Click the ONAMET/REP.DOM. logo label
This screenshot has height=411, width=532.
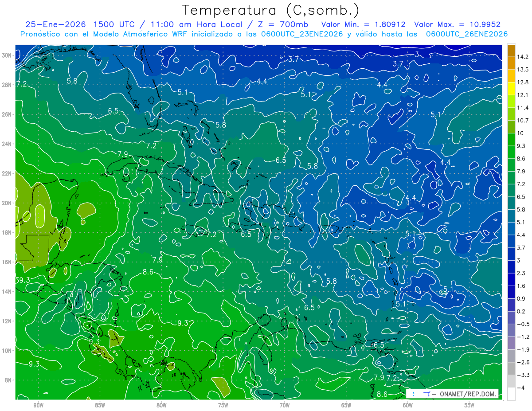tap(452, 394)
